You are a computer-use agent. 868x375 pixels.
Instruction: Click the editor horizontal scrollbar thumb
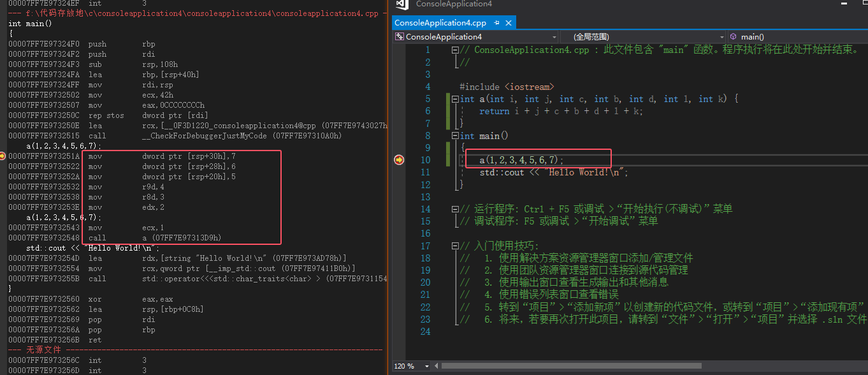pos(571,366)
